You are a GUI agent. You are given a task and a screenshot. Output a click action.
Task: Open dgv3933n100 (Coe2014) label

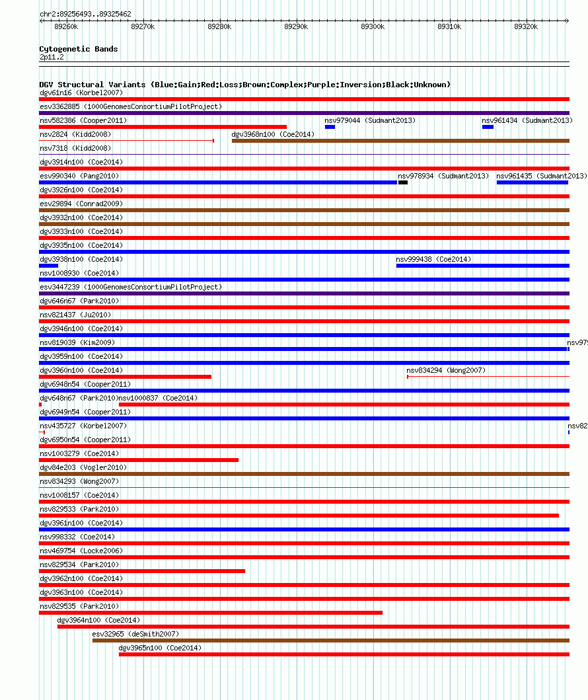click(81, 231)
